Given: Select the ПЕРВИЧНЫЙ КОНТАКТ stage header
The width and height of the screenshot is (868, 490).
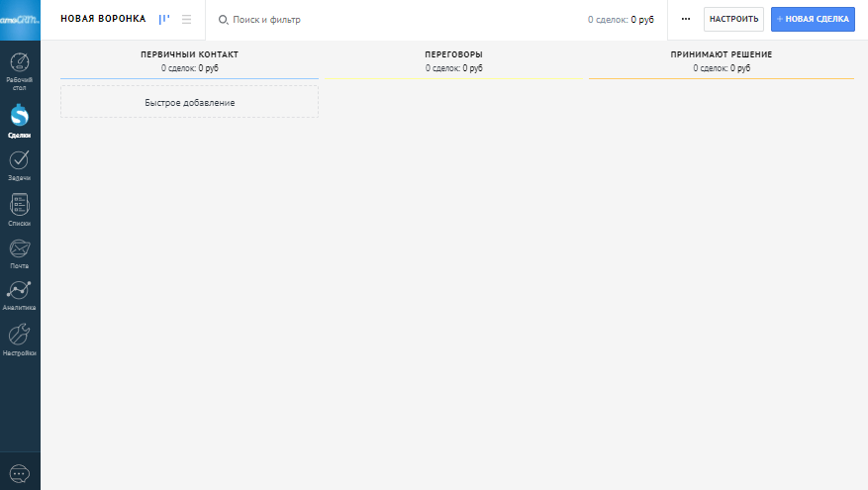Looking at the screenshot, I should click(189, 54).
